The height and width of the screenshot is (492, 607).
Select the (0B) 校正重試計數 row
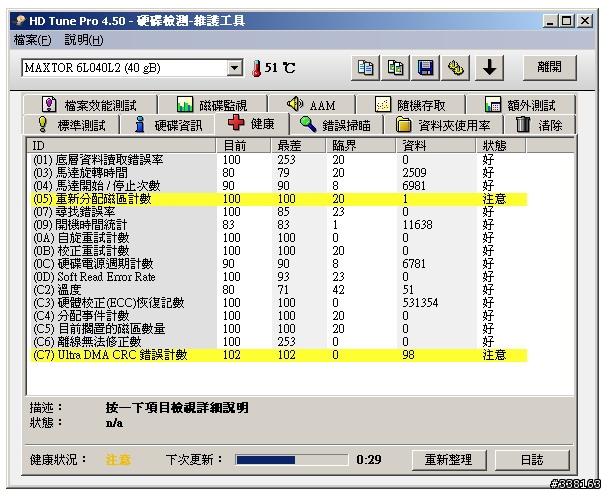coord(279,251)
